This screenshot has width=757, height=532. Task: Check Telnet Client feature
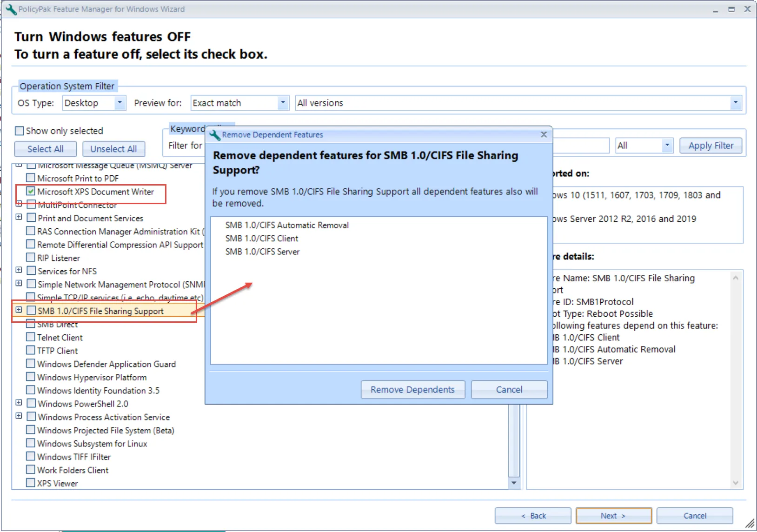click(x=31, y=337)
